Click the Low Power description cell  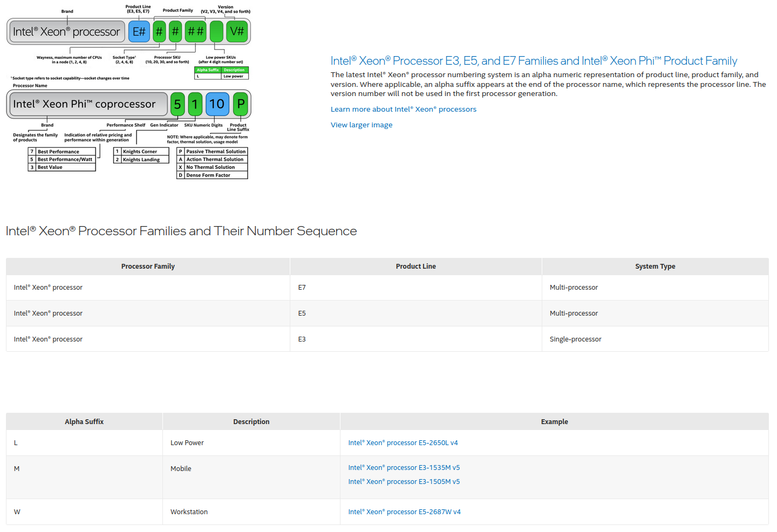pyautogui.click(x=251, y=443)
